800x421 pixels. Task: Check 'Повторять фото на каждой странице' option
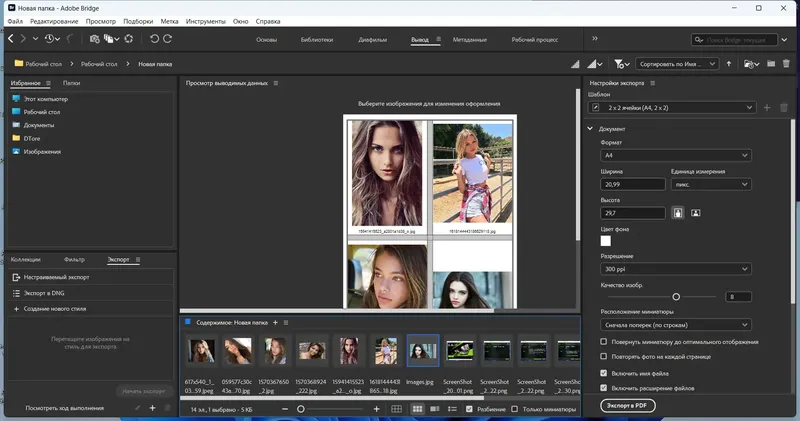coord(604,356)
